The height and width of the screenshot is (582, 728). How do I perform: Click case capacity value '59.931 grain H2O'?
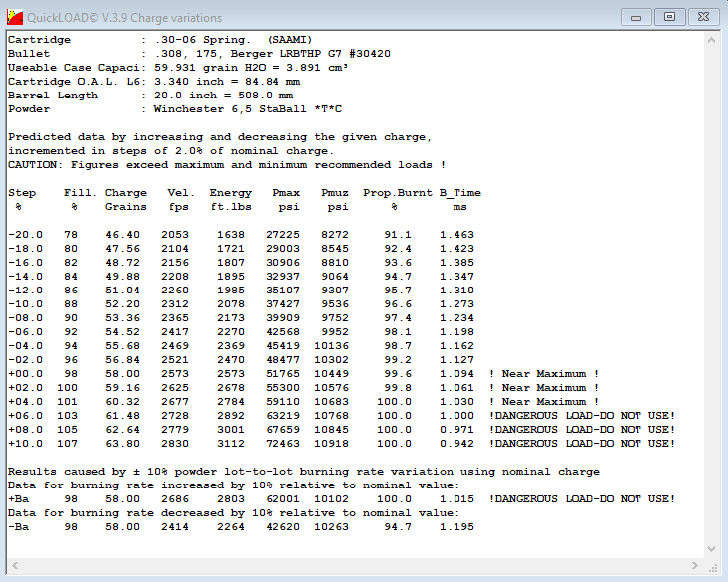tap(210, 68)
